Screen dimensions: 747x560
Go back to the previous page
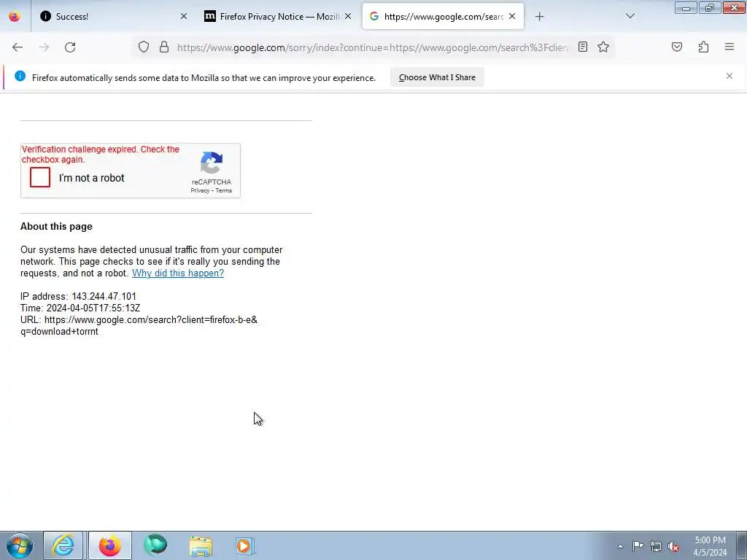(x=18, y=47)
